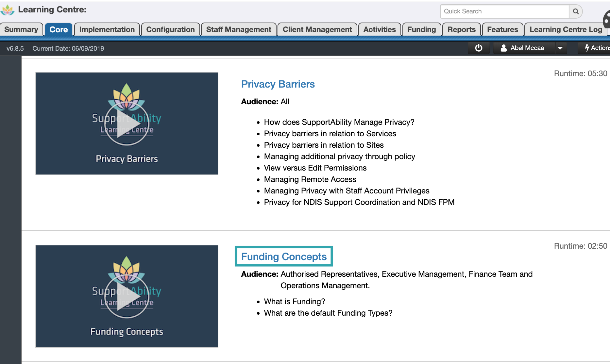
Task: Click the magnifying glass search icon
Action: coord(575,11)
